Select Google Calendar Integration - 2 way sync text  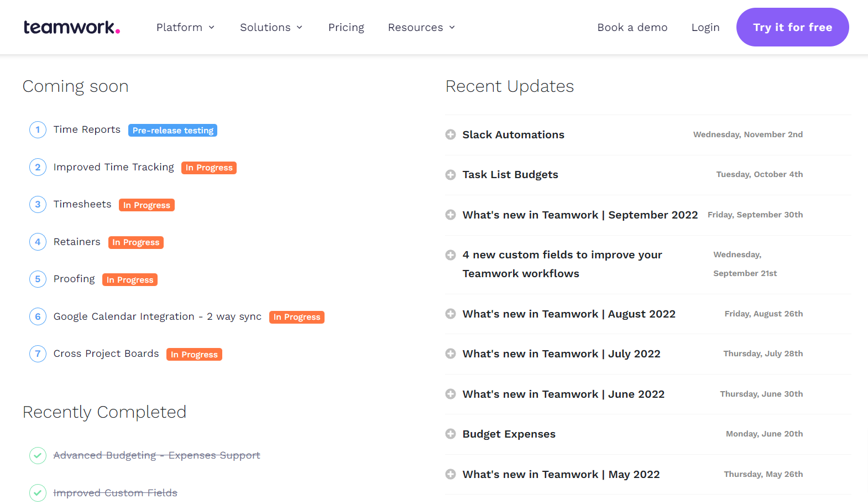158,316
